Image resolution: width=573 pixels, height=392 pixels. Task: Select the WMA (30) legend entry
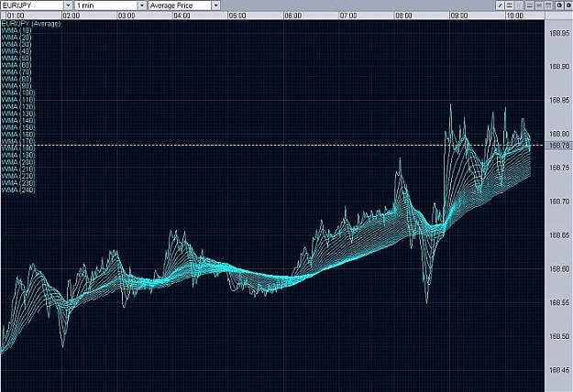17,45
